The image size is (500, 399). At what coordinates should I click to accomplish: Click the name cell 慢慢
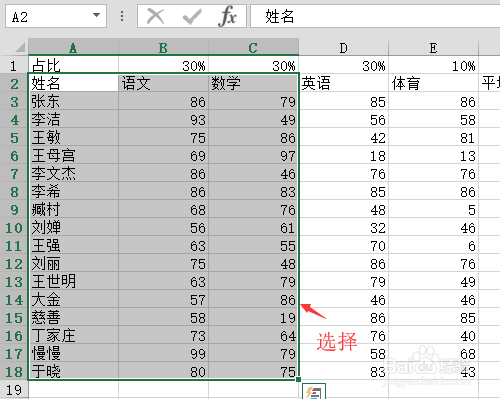point(73,353)
